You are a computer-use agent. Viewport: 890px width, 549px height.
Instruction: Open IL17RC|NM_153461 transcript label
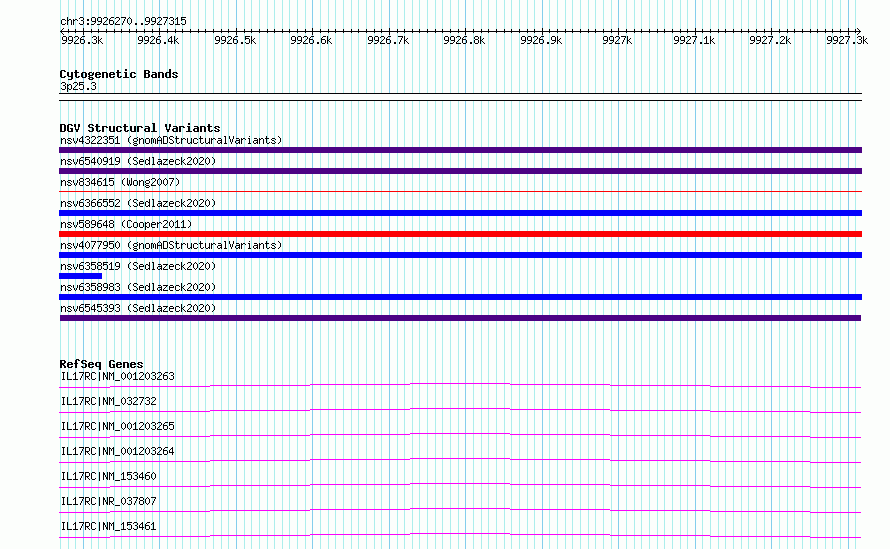pyautogui.click(x=108, y=526)
